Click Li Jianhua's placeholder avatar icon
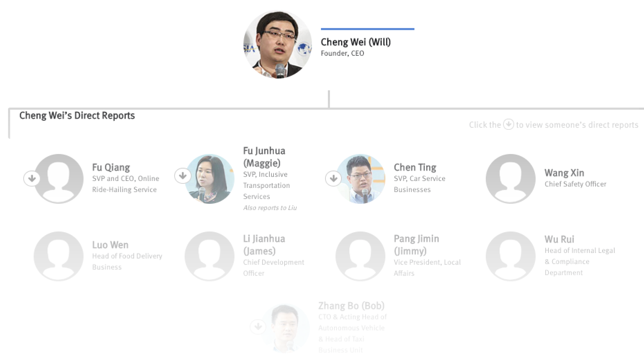Viewport: 644px width, 363px height. point(209,256)
